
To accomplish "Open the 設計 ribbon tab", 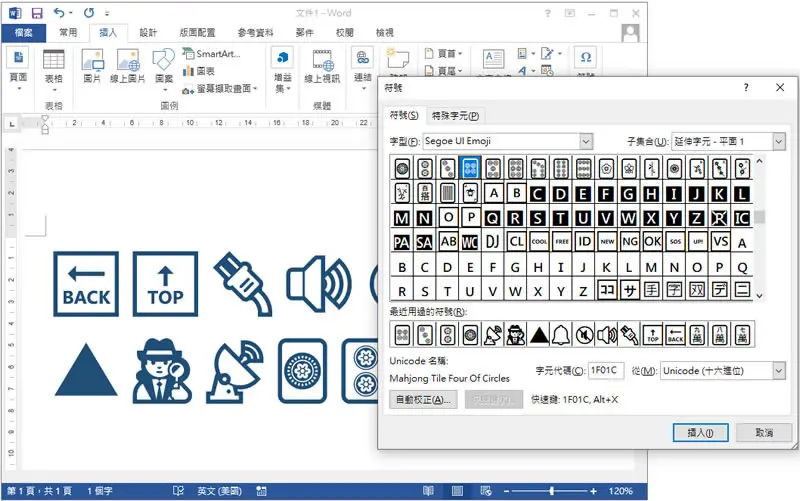I will (x=148, y=33).
